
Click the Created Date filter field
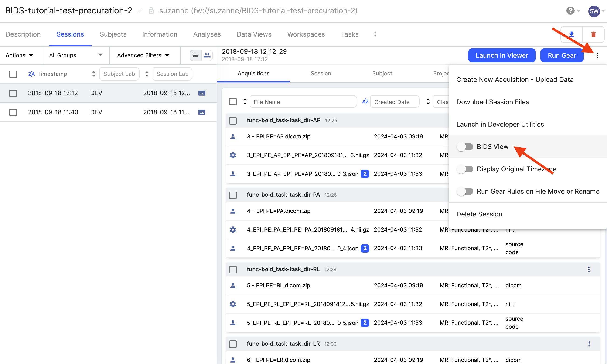point(395,102)
